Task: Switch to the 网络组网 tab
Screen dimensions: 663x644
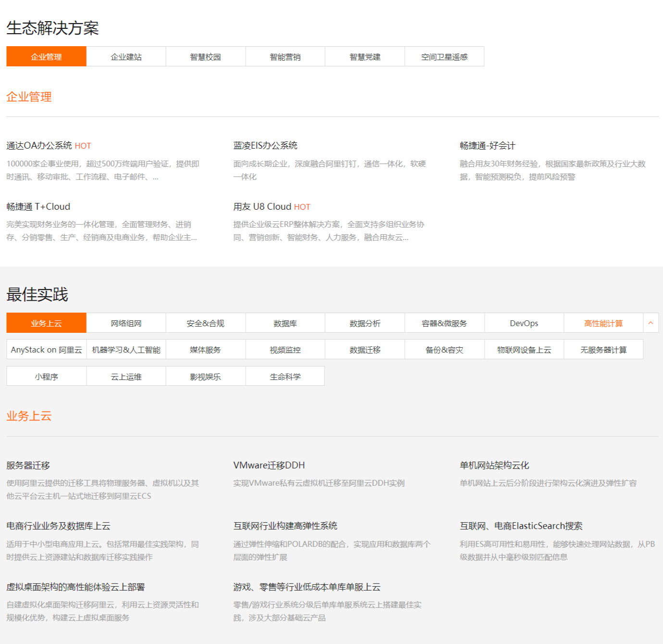Action: click(126, 323)
